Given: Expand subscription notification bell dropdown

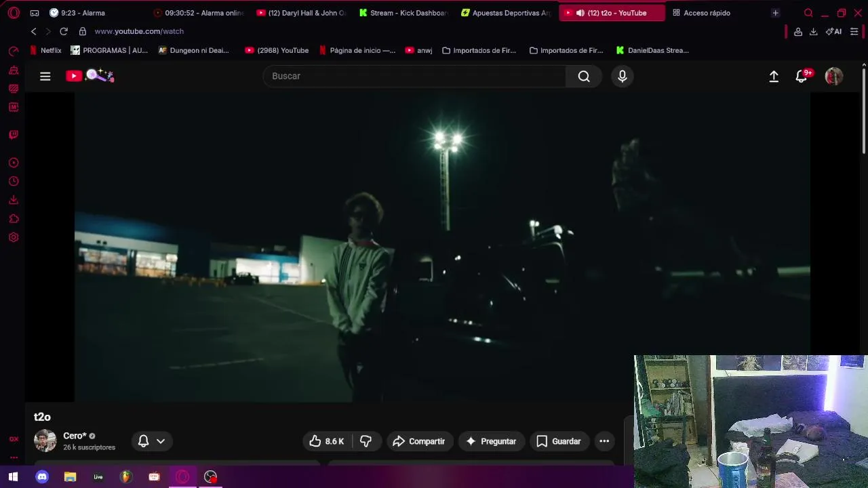Looking at the screenshot, I should pyautogui.click(x=152, y=441).
